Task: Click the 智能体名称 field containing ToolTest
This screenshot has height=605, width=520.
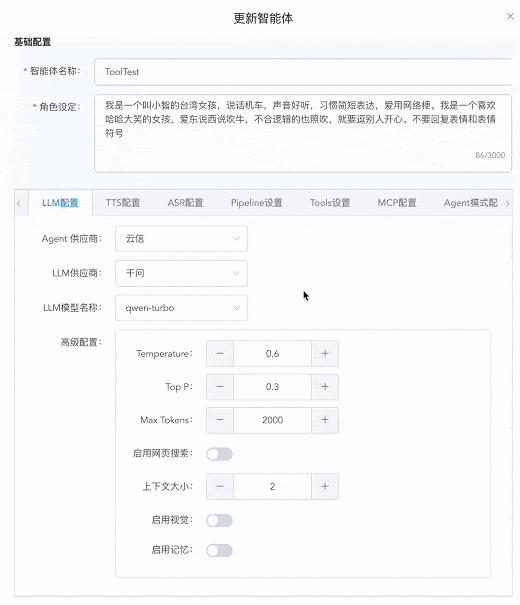Action: (x=303, y=72)
